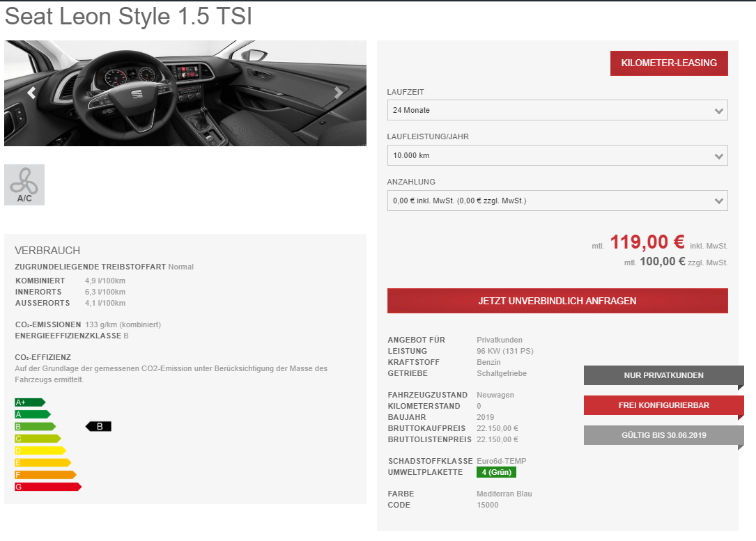Click the Neuwagen condition value
Image resolution: width=756 pixels, height=541 pixels.
[495, 395]
